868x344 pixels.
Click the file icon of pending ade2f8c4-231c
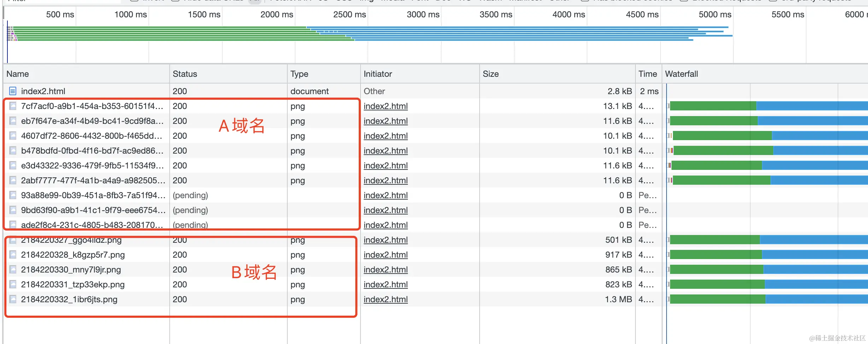point(13,225)
